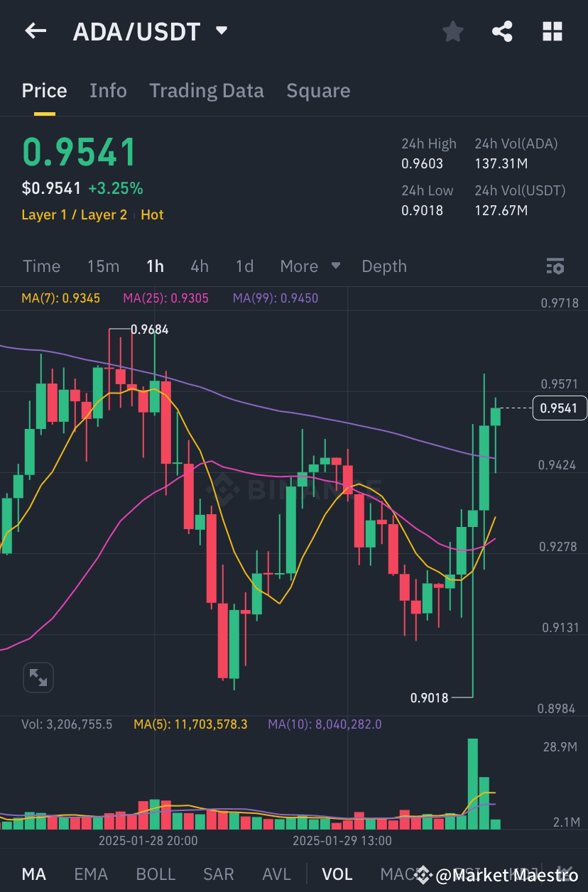This screenshot has width=588, height=892.
Task: Select the EMA indicator option
Action: [91, 874]
